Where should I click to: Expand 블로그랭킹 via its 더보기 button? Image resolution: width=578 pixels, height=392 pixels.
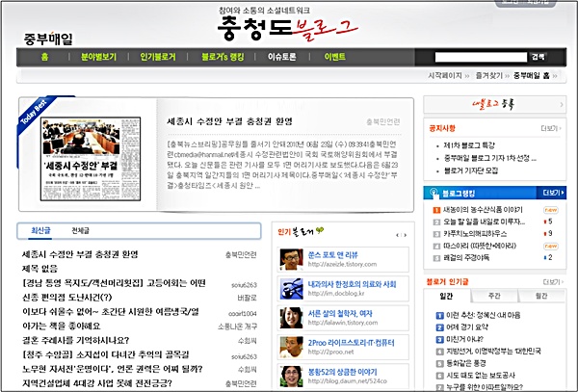[x=553, y=193]
